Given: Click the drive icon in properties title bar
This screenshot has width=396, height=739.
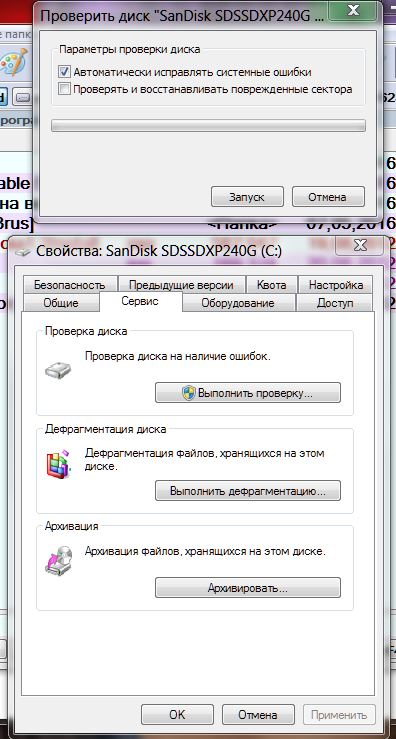Looking at the screenshot, I should (23, 252).
